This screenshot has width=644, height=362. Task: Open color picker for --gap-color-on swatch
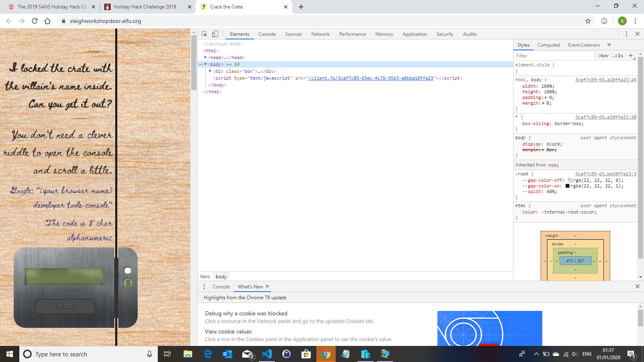point(568,186)
